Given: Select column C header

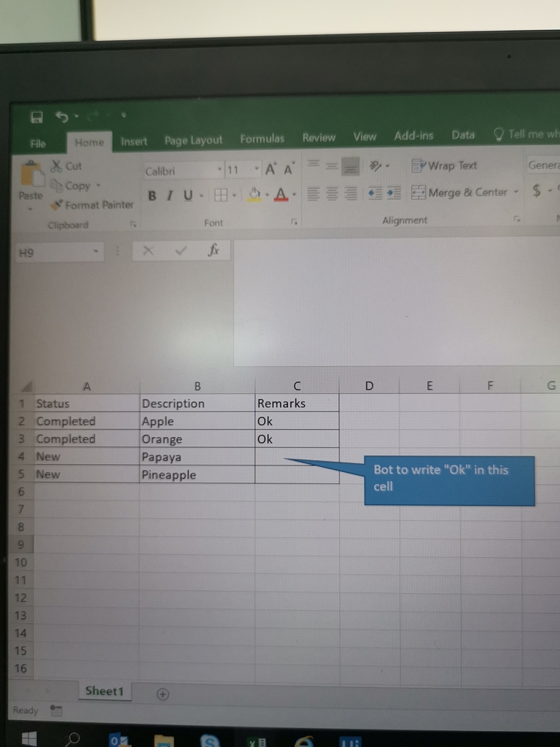Looking at the screenshot, I should [297, 386].
